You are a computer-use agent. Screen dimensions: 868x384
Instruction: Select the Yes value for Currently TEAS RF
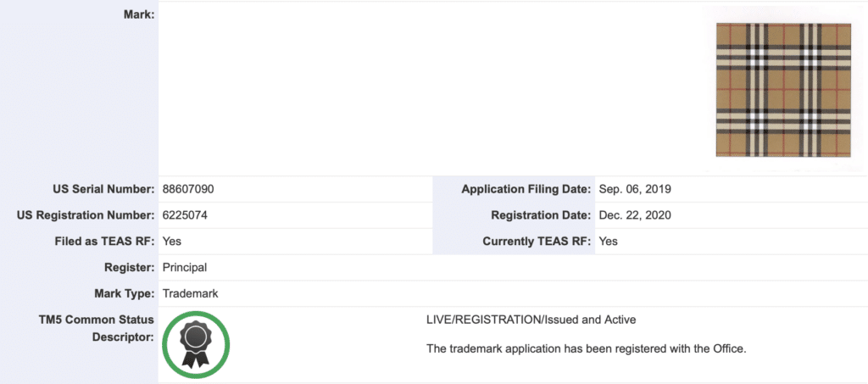point(608,241)
